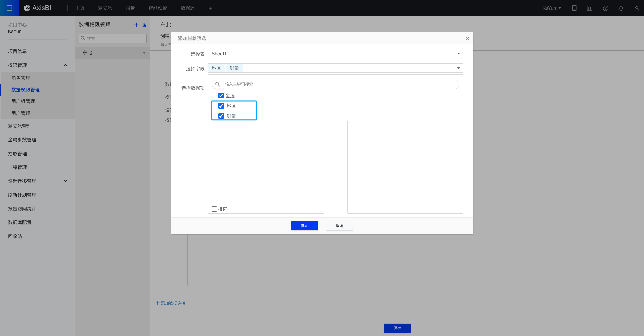Viewport: 644px width, 336px height.
Task: Click the 确定 button
Action: (x=304, y=226)
